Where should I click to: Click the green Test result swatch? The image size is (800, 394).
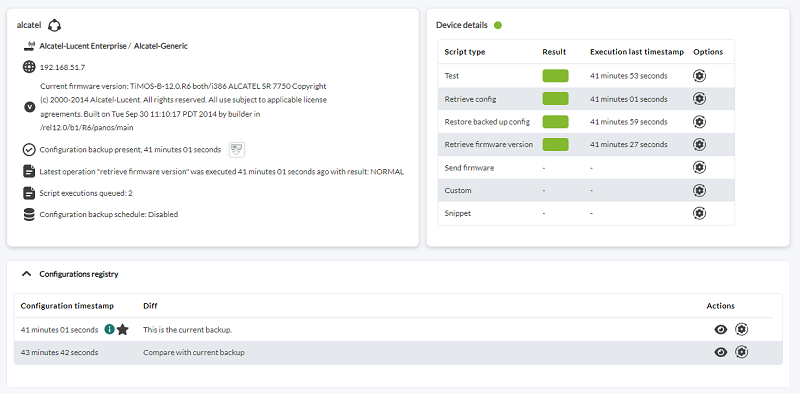tap(556, 76)
